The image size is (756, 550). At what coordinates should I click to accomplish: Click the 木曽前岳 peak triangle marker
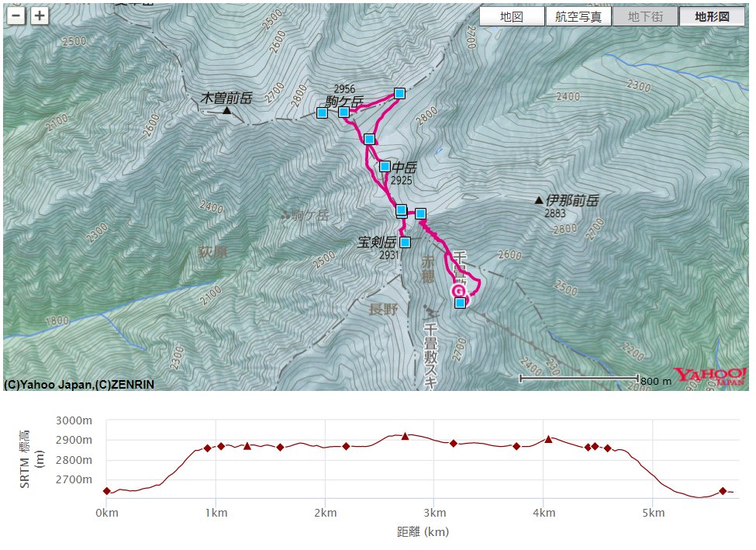pos(226,111)
